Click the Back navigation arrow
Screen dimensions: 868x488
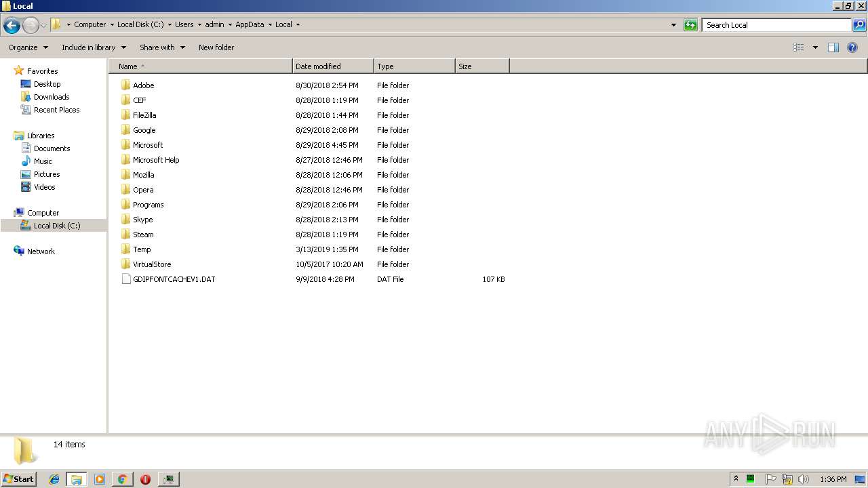pos(12,26)
